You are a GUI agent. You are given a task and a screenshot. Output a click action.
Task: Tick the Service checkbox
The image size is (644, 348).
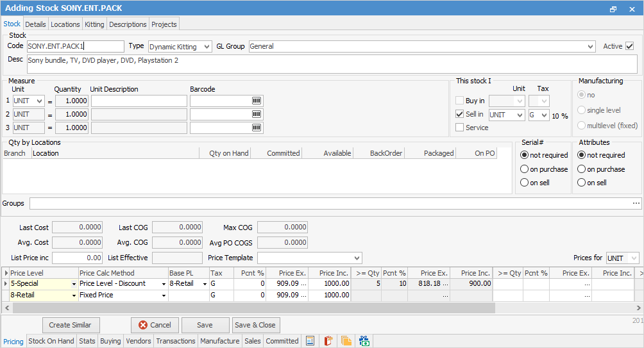coord(459,128)
